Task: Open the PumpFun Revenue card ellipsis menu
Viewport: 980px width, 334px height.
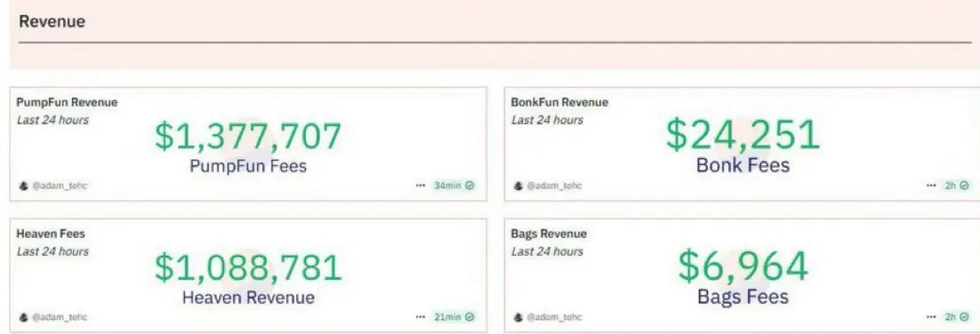Action: [x=420, y=186]
